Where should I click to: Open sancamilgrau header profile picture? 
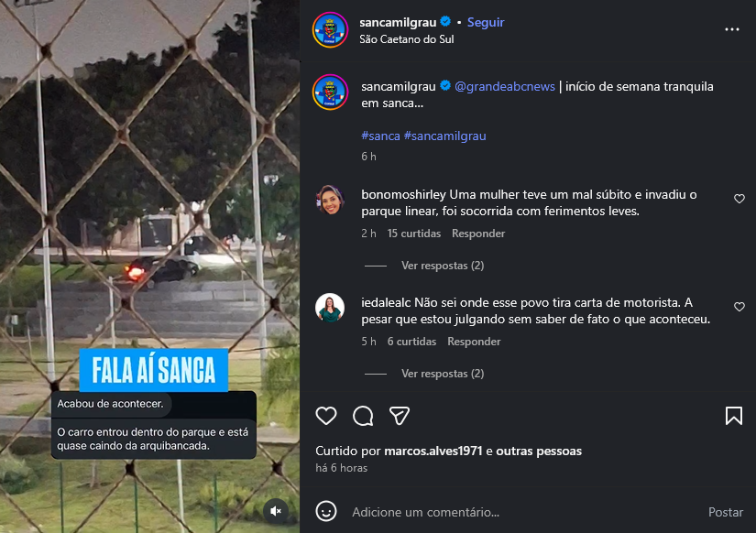coord(330,30)
